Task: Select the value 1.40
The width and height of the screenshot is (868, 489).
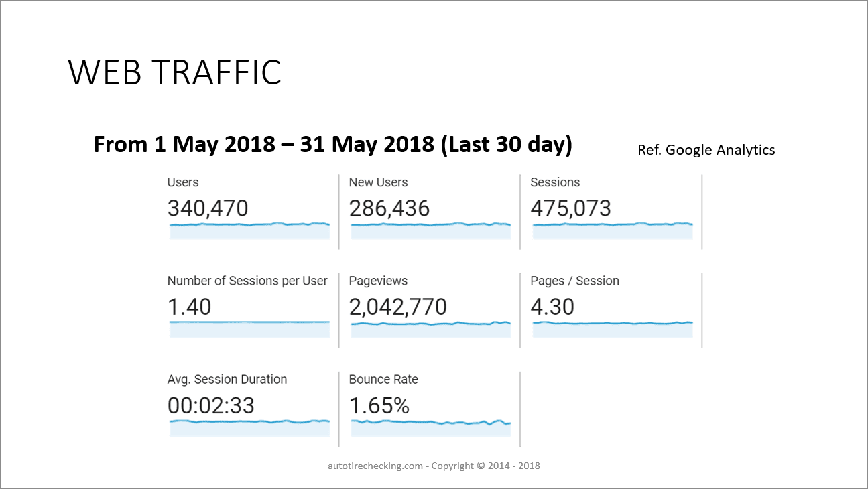Action: click(x=189, y=307)
